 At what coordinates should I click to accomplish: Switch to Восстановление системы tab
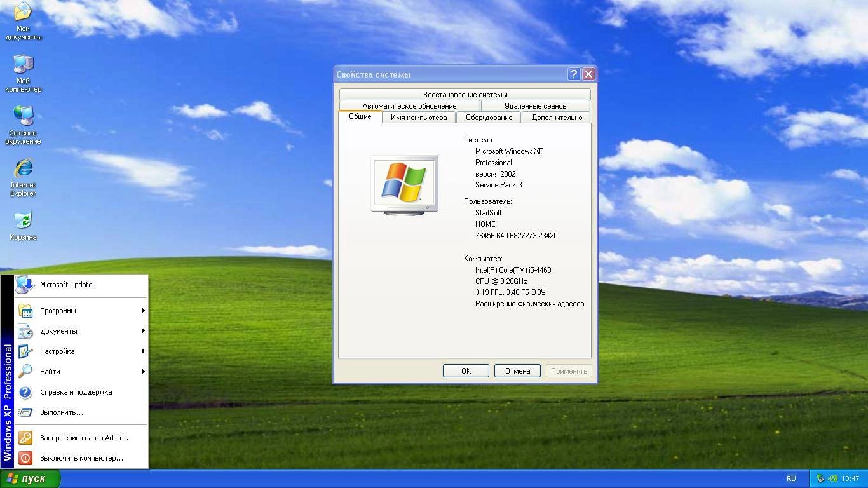tap(465, 95)
